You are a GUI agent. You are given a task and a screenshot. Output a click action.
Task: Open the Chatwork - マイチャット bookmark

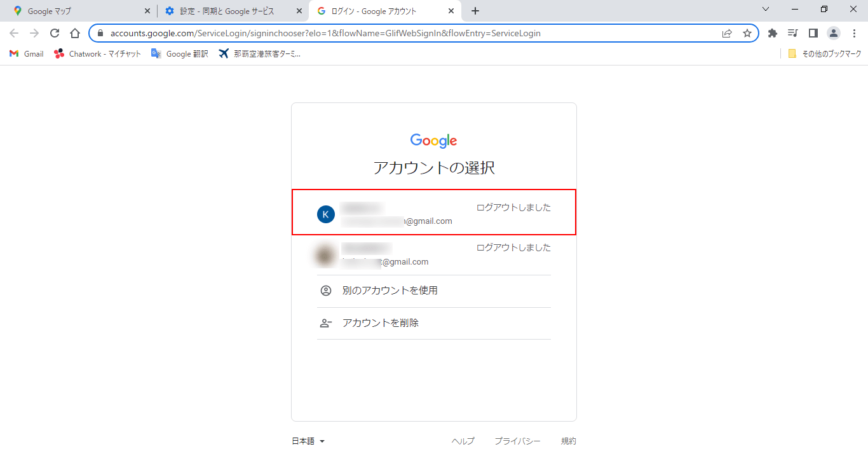pos(97,54)
